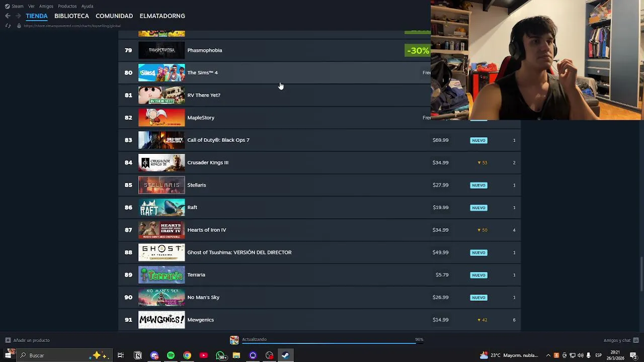Click the Terraria thumbnail image

[162, 275]
